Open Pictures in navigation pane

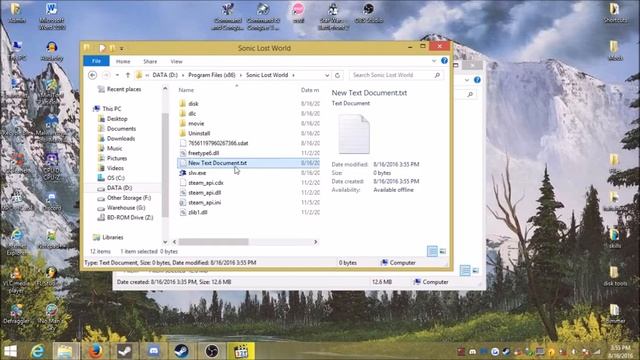[112, 158]
